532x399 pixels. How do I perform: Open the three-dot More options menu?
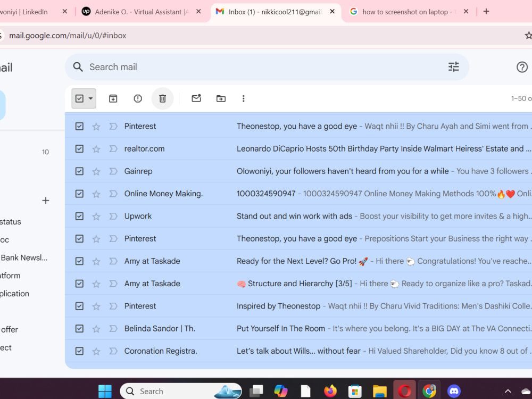[x=243, y=98]
